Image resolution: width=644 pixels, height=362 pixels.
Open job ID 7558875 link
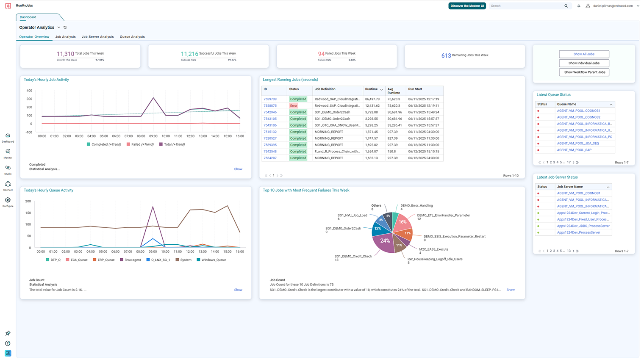coord(270,106)
